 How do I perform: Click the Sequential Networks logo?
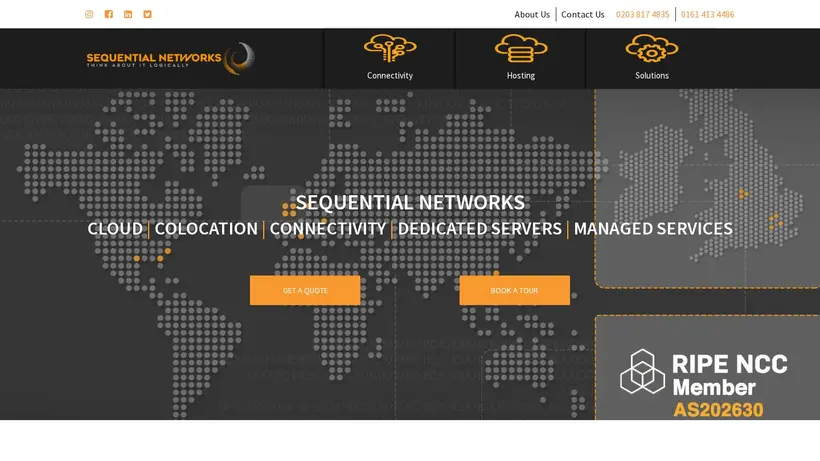(170, 59)
